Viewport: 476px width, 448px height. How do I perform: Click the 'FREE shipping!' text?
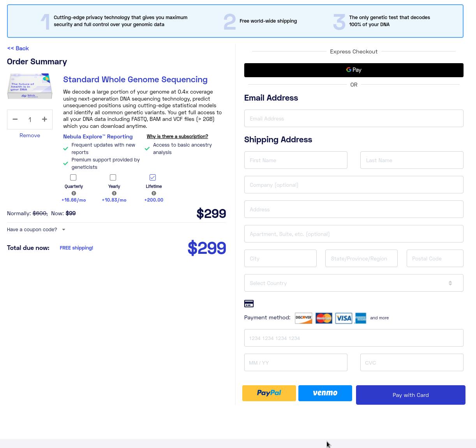click(76, 248)
